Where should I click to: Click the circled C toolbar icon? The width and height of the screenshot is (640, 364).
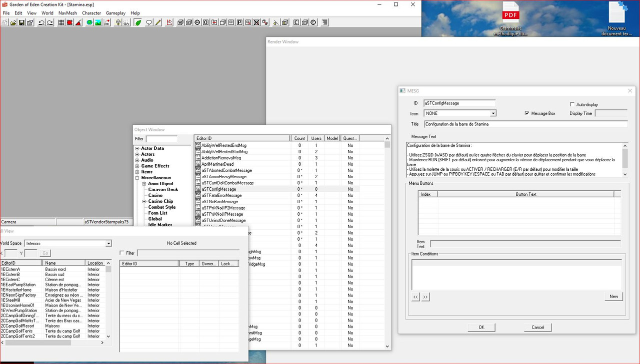[x=313, y=22]
